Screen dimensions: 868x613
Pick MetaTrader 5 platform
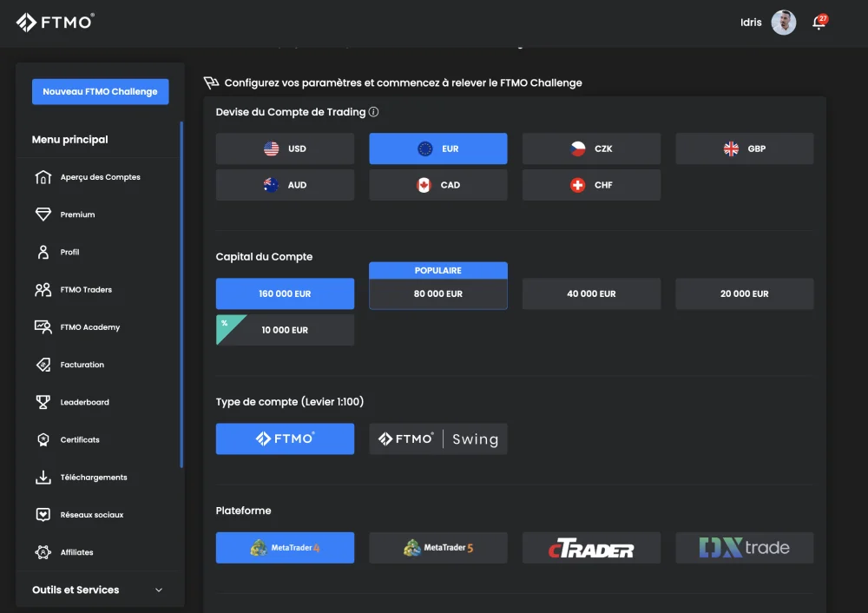point(437,548)
